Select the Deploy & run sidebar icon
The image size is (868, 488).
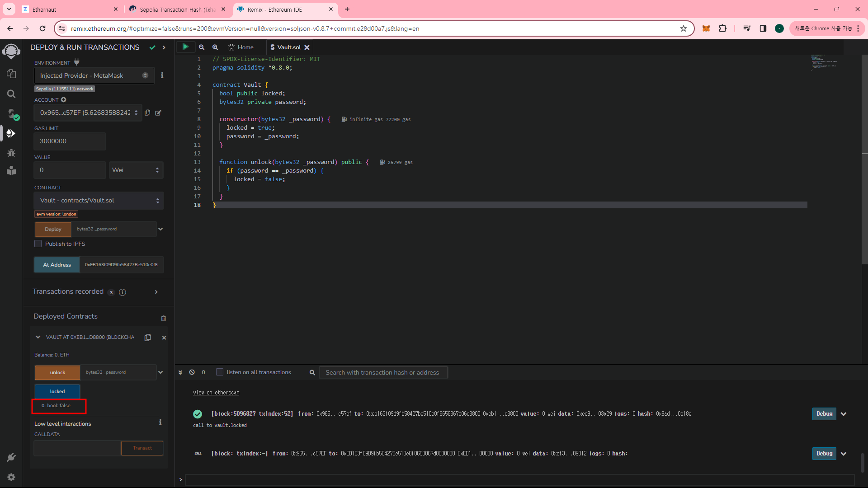[11, 133]
